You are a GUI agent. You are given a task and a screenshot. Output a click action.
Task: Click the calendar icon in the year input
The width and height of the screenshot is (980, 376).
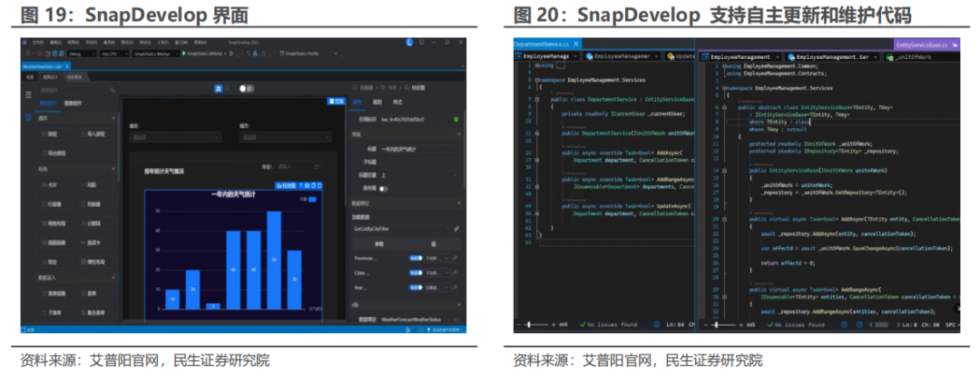pos(317,166)
